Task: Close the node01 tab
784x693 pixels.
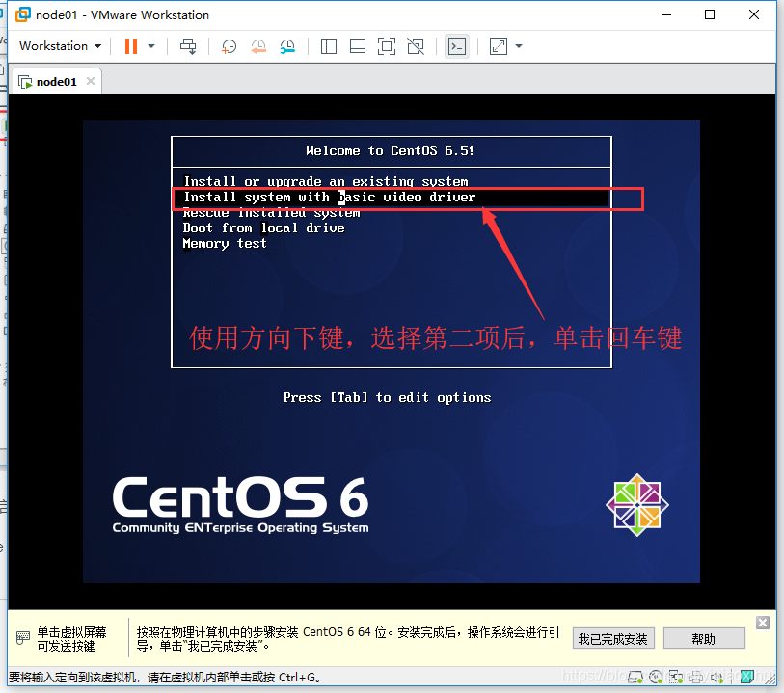Action: 91,81
